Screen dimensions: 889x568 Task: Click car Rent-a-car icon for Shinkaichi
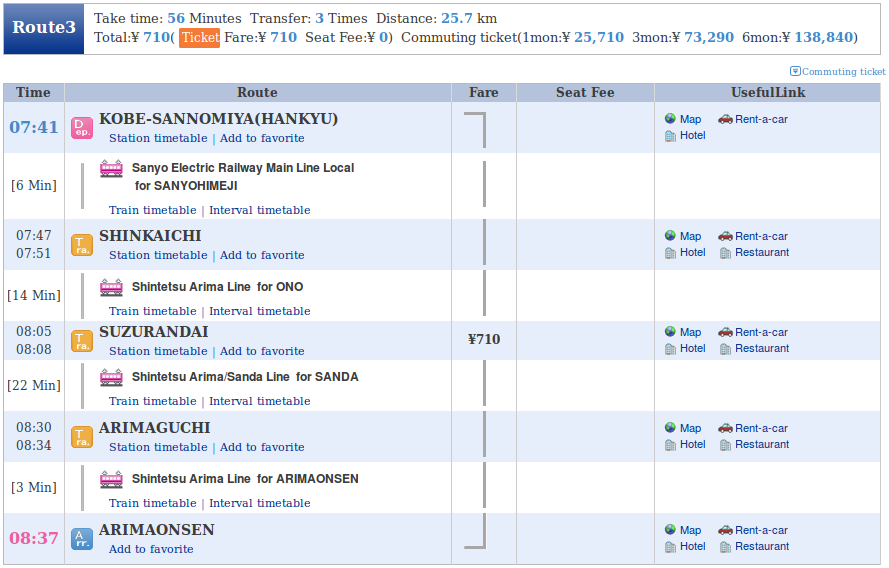point(725,236)
